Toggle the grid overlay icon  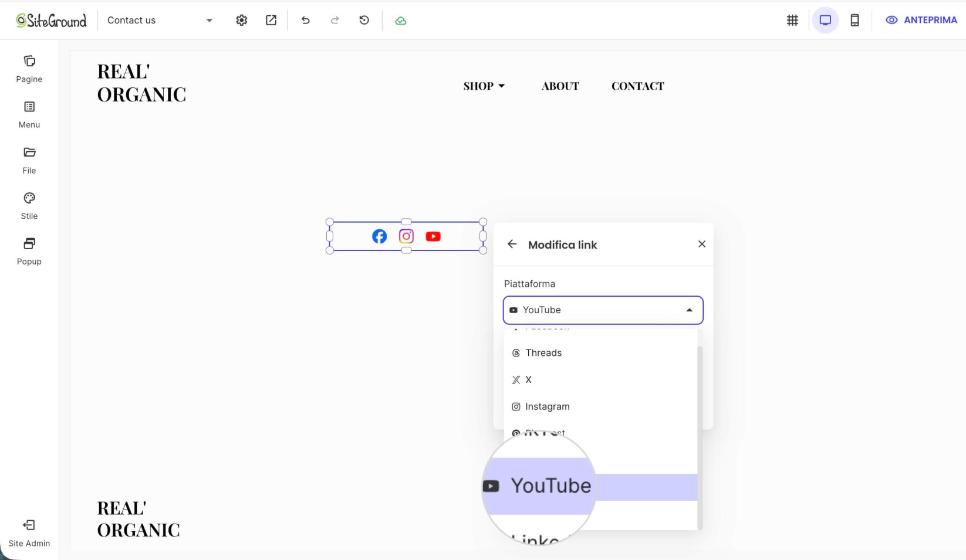(x=792, y=21)
